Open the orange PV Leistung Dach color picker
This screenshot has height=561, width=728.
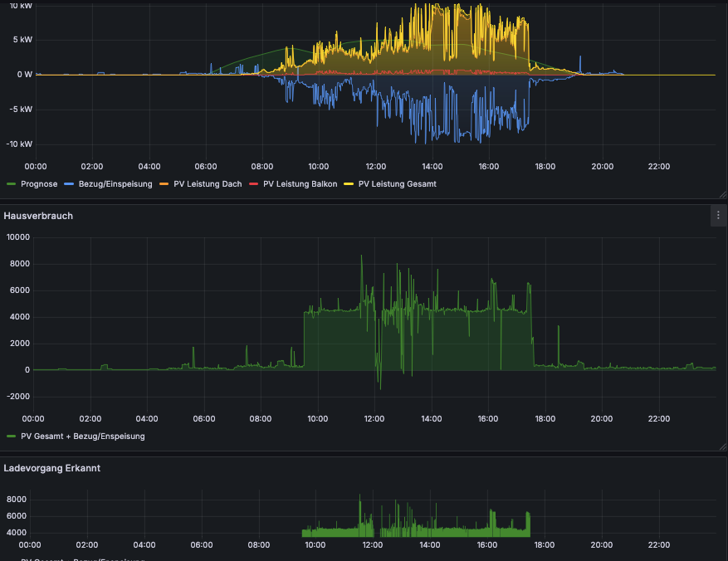[165, 184]
